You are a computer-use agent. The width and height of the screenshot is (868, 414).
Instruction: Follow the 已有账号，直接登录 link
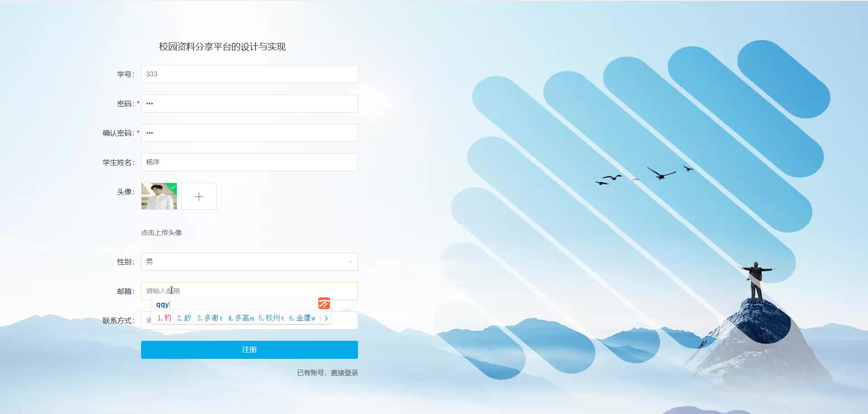point(327,373)
